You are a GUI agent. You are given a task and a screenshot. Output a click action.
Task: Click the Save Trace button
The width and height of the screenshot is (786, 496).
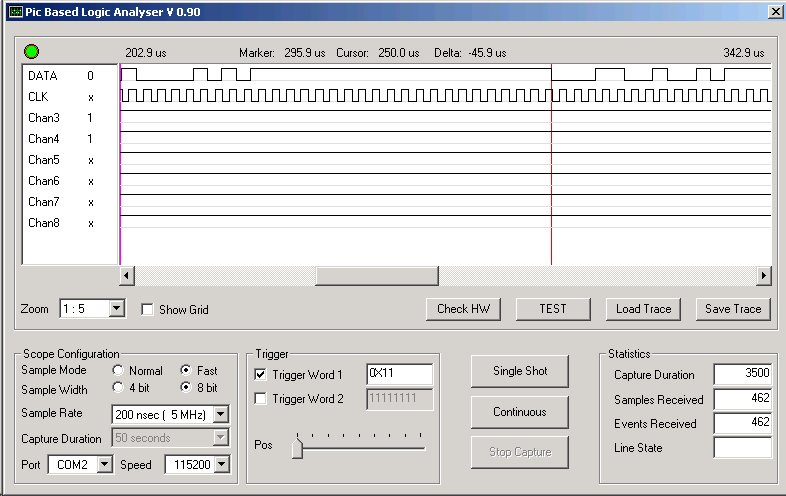point(733,309)
